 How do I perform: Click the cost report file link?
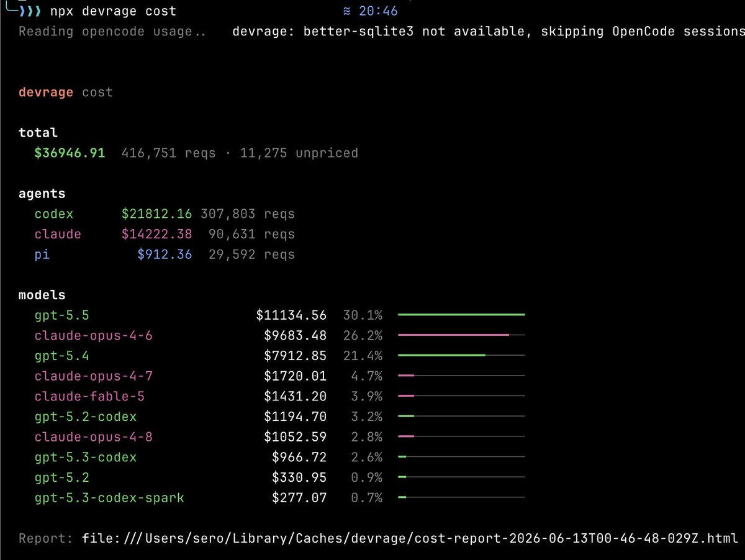click(410, 538)
